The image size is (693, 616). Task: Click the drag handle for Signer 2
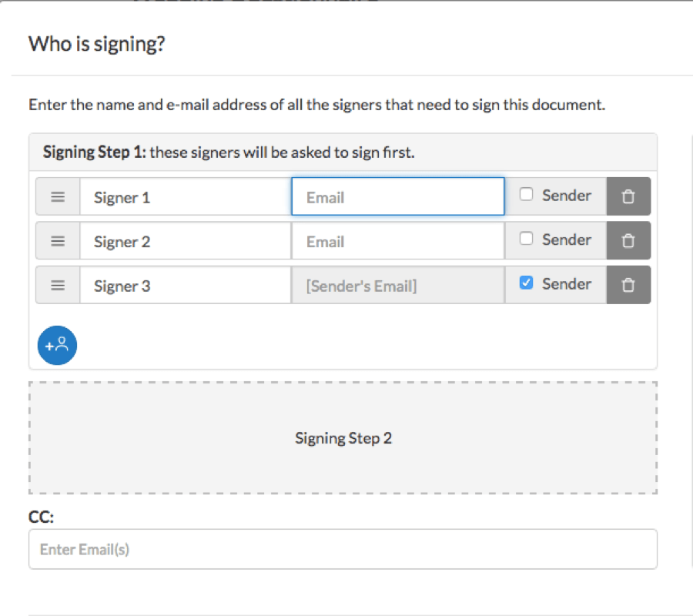[x=58, y=241]
